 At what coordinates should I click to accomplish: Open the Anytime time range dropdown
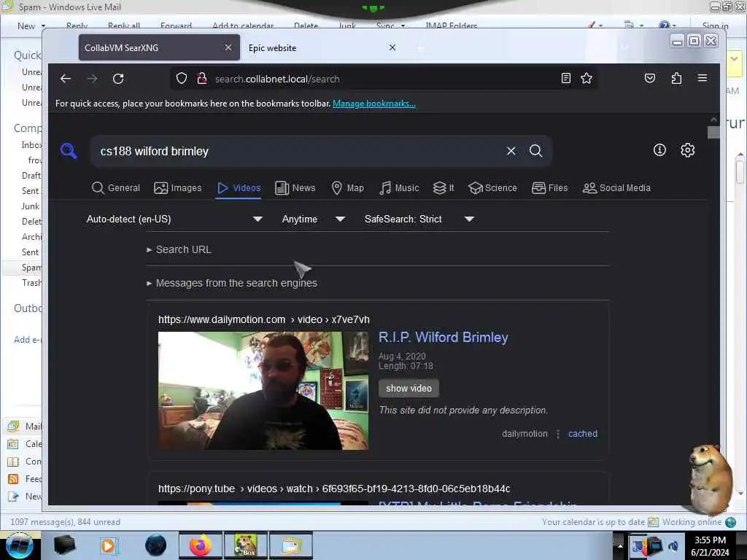[x=313, y=219]
